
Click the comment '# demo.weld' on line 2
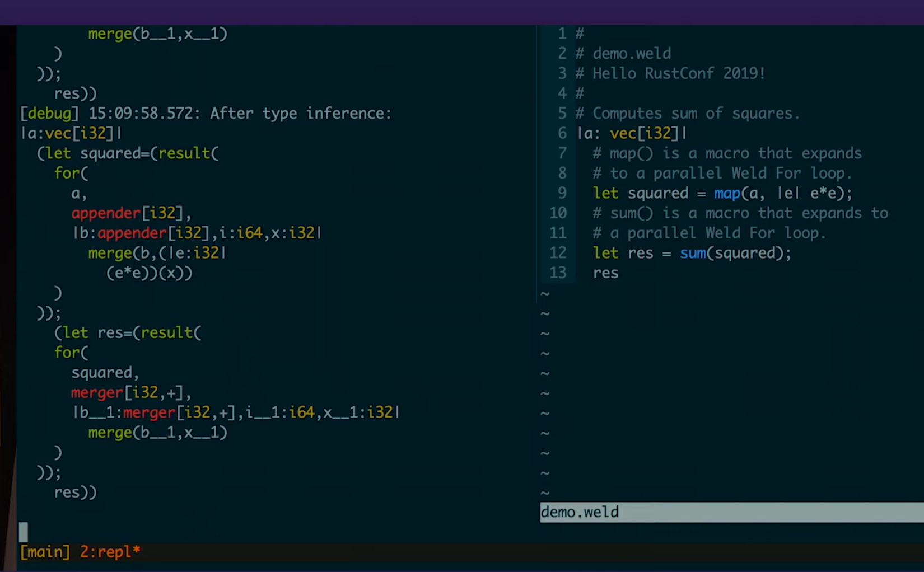tap(623, 54)
